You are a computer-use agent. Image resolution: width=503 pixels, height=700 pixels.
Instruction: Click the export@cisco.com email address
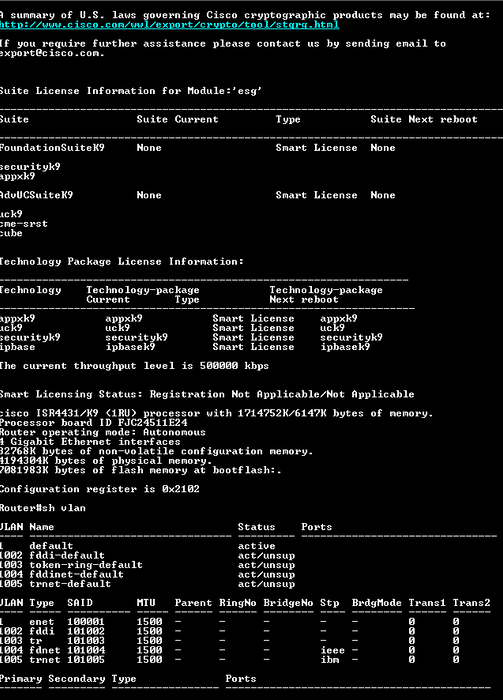point(52,53)
